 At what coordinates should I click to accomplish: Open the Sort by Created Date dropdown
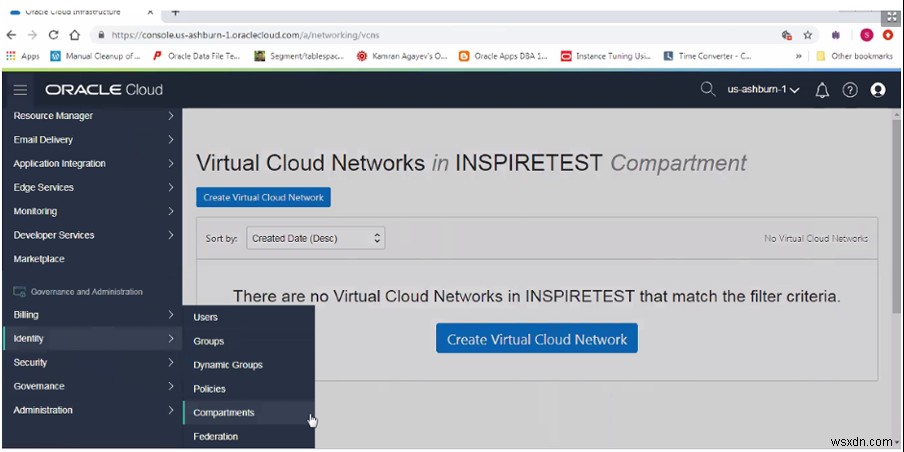pos(315,238)
